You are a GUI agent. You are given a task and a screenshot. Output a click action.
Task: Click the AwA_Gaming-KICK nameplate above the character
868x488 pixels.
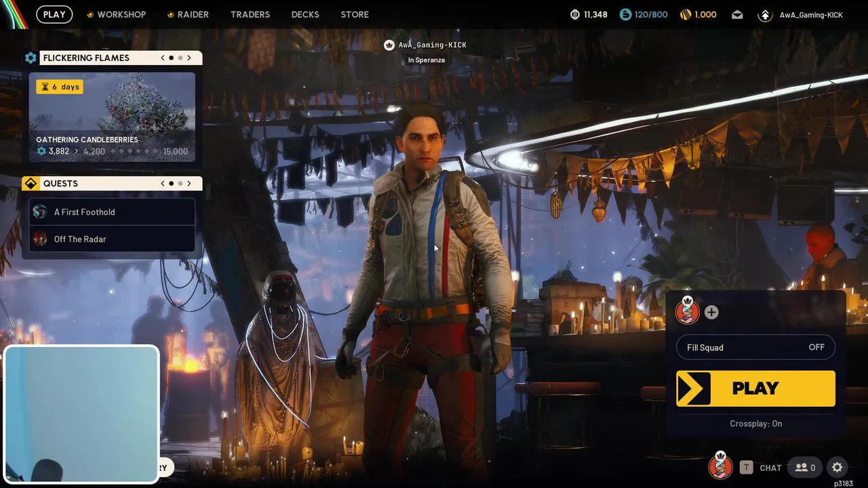[432, 45]
